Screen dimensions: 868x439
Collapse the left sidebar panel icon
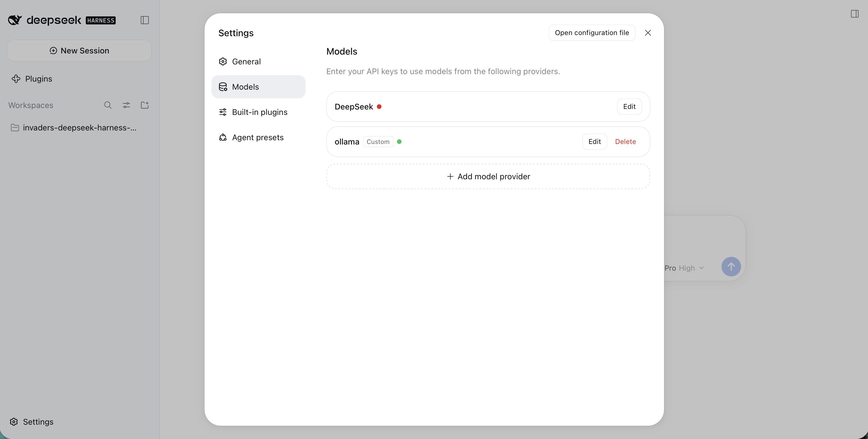(x=144, y=20)
